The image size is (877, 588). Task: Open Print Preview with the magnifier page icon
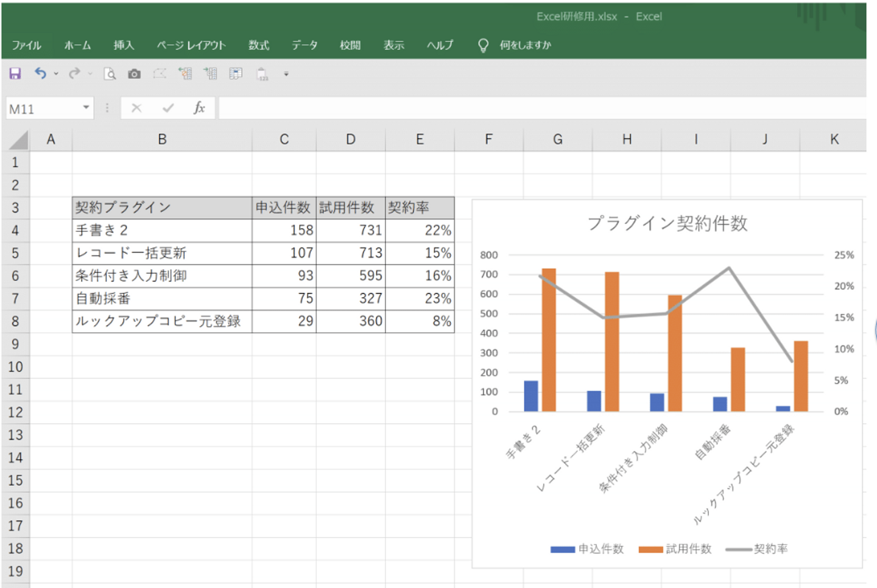click(110, 74)
